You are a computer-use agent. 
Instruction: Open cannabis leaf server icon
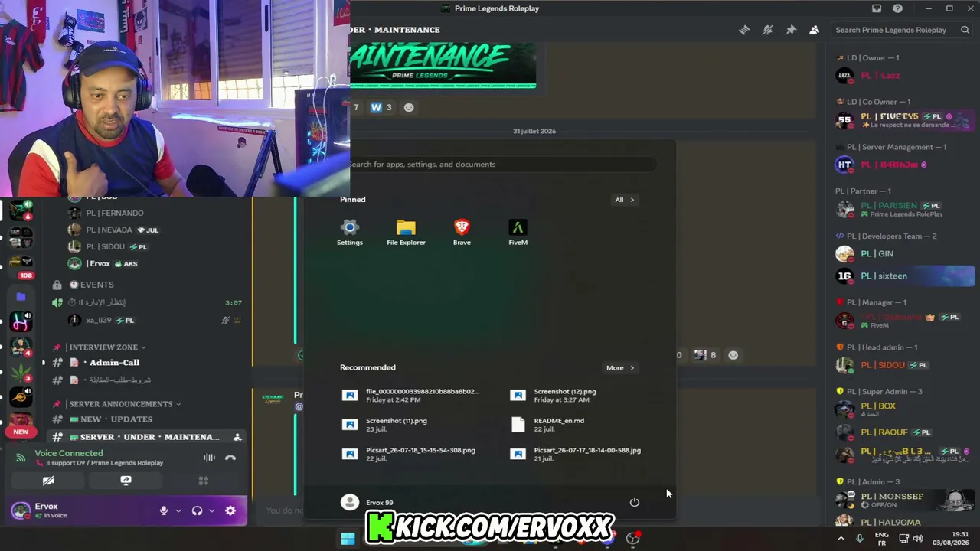click(21, 371)
